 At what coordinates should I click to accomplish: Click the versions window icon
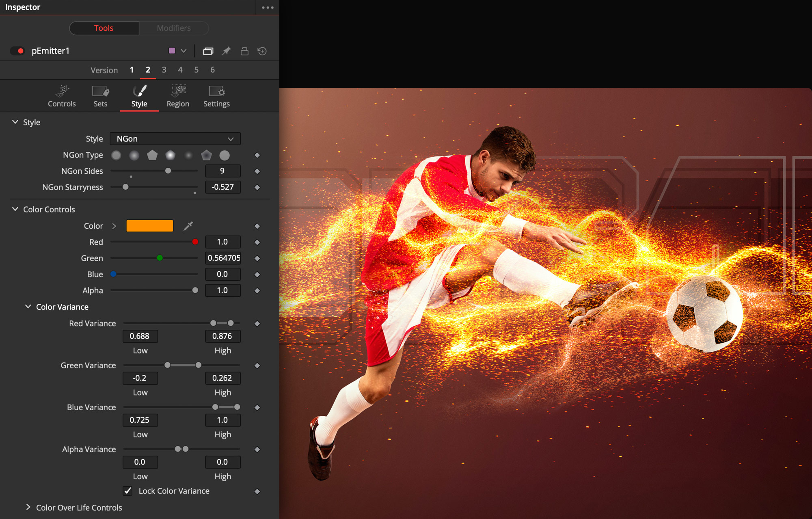coord(208,51)
